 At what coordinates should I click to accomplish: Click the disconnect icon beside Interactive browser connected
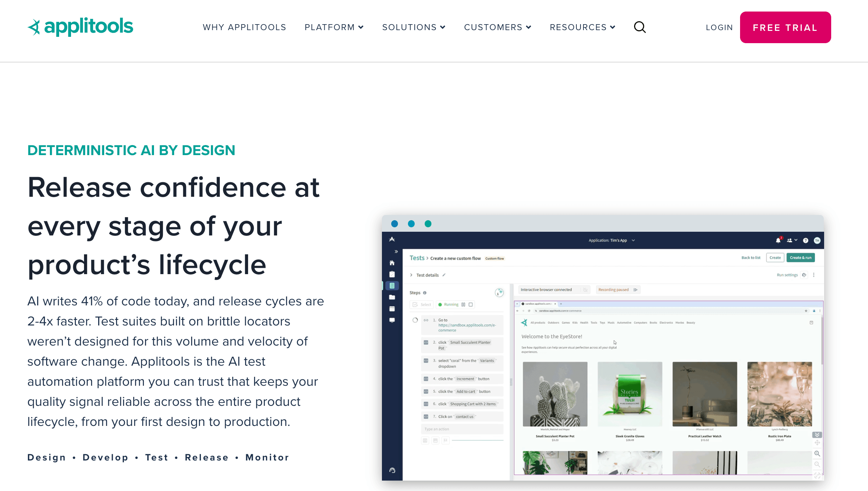585,290
